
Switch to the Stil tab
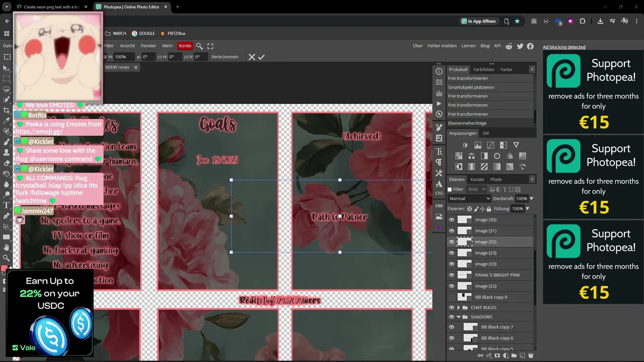pyautogui.click(x=486, y=133)
